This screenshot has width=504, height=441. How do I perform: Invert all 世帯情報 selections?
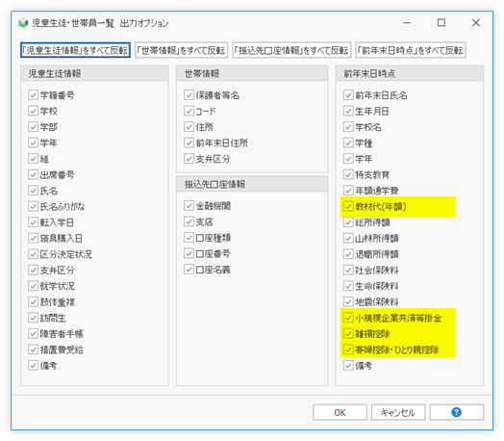[x=181, y=50]
